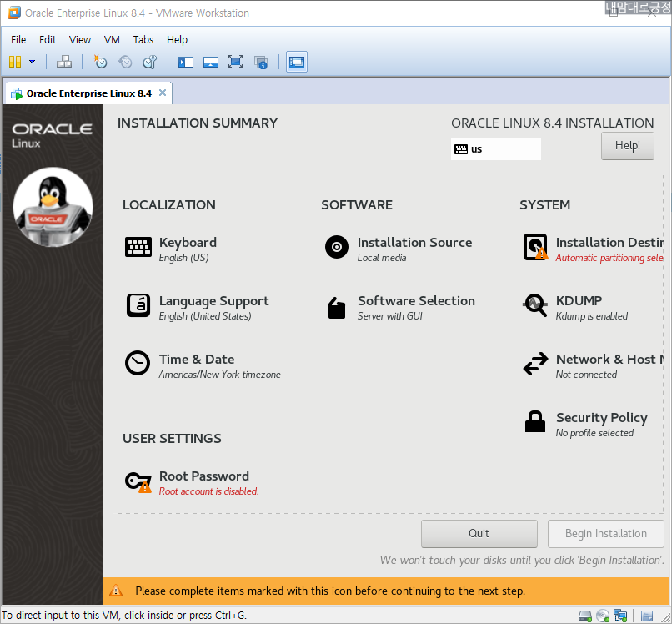Open Language Support icon
The height and width of the screenshot is (624, 672).
(138, 305)
